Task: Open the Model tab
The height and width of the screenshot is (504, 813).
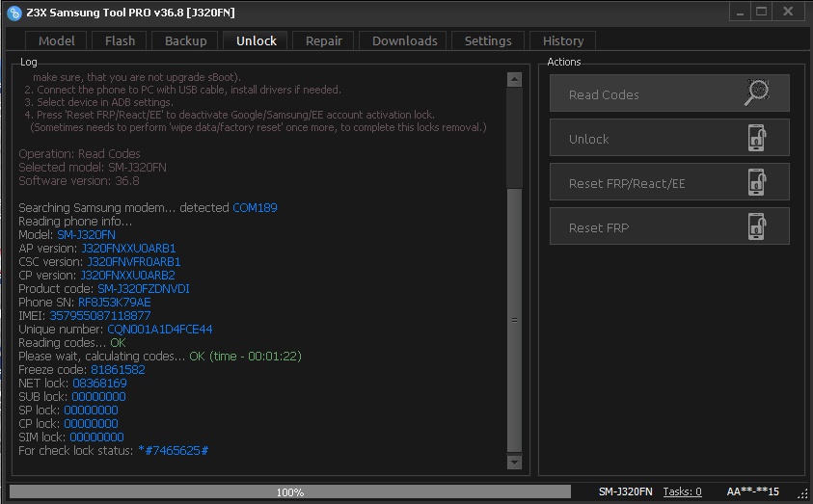Action: 57,40
